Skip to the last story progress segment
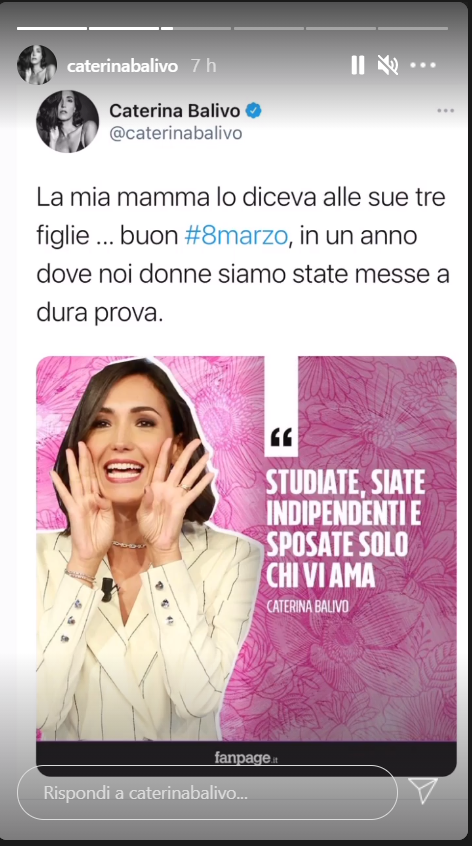472x846 pixels. [x=413, y=28]
